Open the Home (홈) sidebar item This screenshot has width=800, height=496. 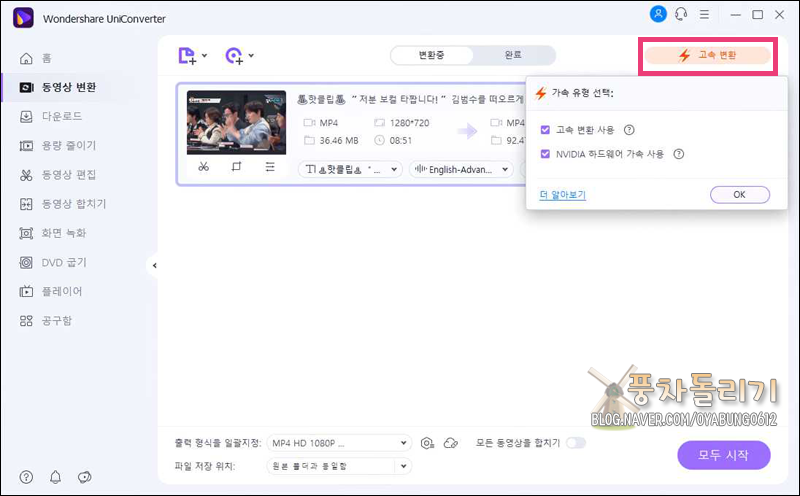[x=36, y=58]
